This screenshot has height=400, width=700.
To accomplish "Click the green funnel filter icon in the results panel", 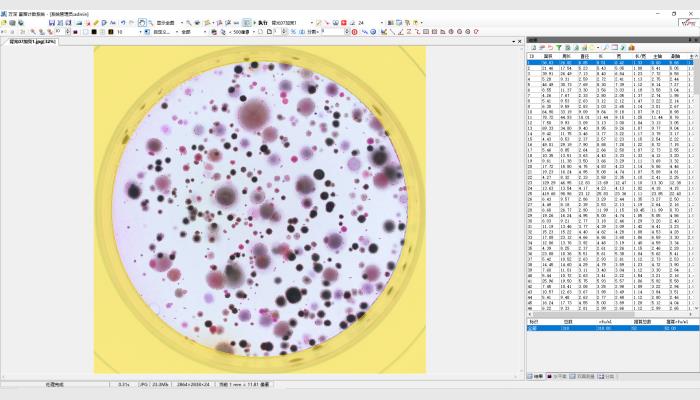I will 561,47.
